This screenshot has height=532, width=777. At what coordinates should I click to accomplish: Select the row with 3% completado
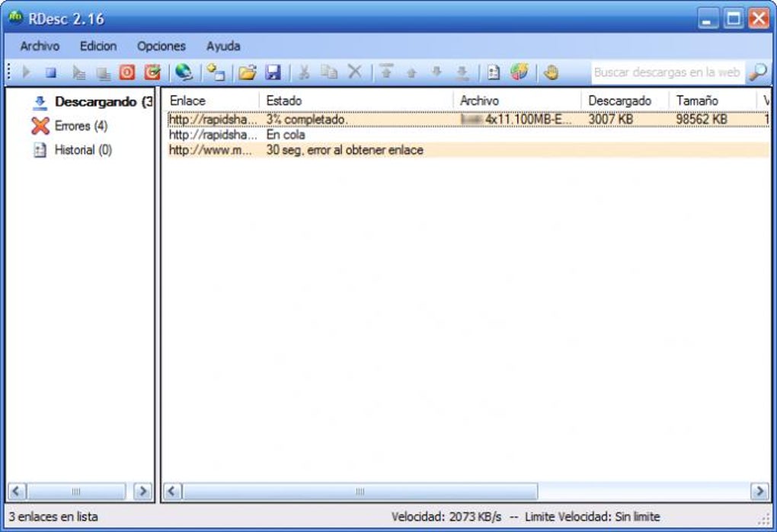468,119
